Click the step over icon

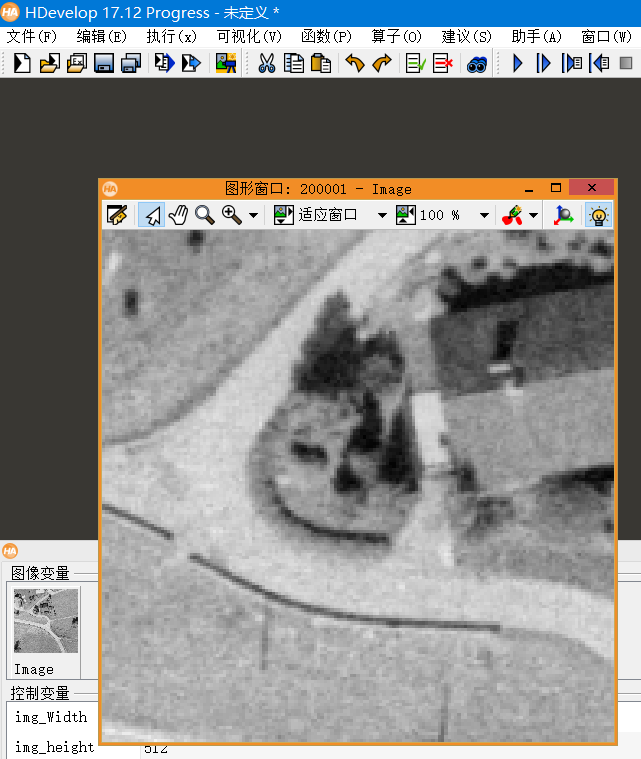point(543,63)
